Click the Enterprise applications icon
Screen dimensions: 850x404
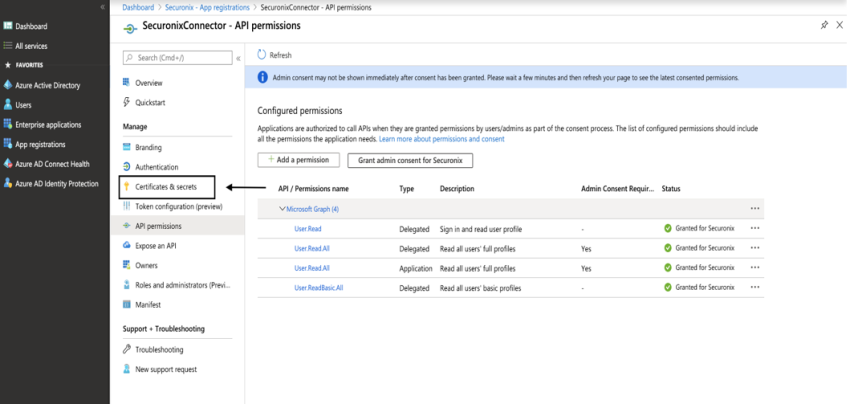click(8, 125)
